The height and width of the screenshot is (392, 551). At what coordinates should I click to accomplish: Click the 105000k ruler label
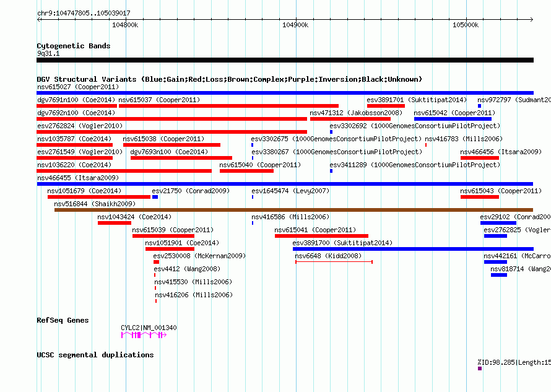pos(466,25)
